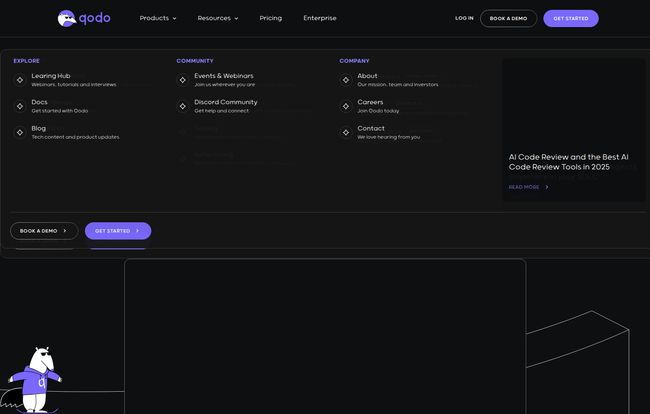Click the arrow next to READ MORE

coord(547,187)
